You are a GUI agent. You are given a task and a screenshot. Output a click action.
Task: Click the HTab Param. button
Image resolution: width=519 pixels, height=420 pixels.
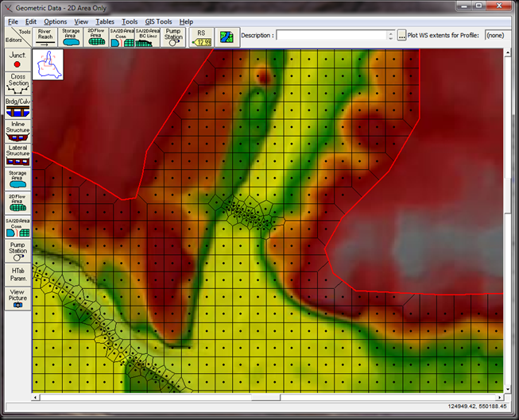coord(17,274)
